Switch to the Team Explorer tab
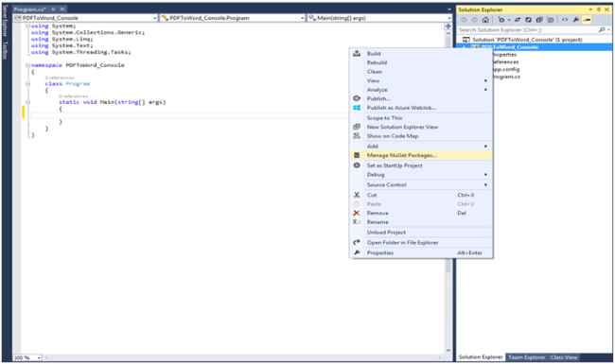 (x=526, y=357)
